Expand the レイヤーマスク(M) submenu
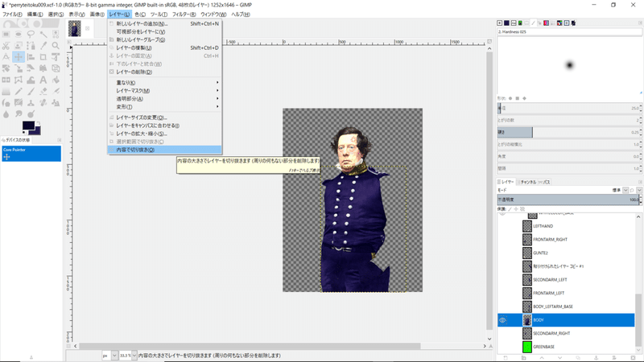 tap(164, 91)
